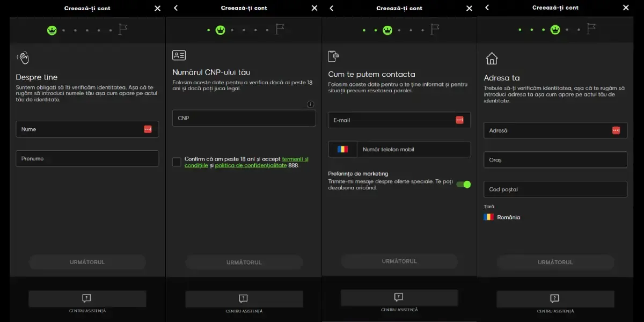Tick the over-18 confirmation checkbox

177,162
